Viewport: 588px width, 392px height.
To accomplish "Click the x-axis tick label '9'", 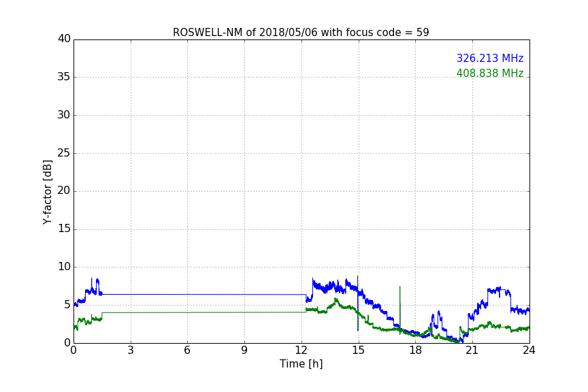I will [x=244, y=350].
